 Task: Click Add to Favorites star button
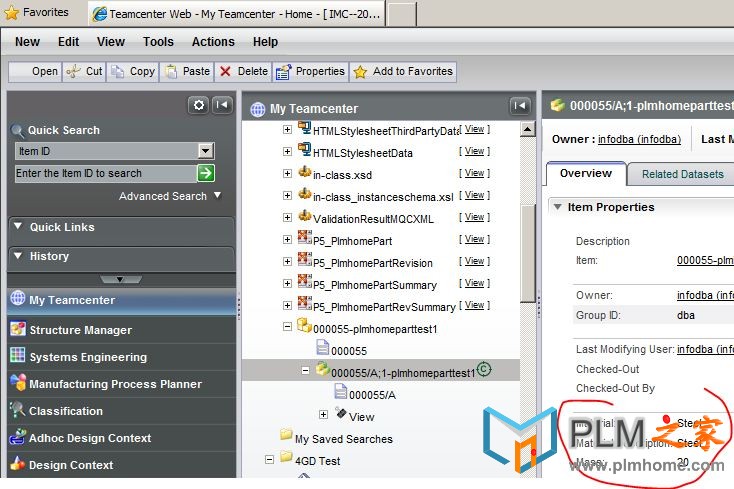403,72
